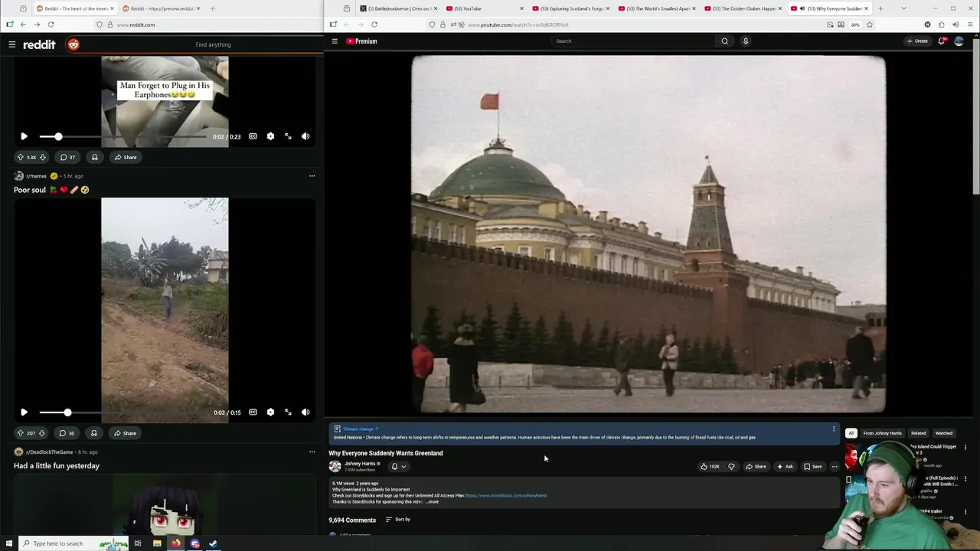This screenshot has width=980, height=551.
Task: Open YouTube notifications bell
Action: (942, 41)
